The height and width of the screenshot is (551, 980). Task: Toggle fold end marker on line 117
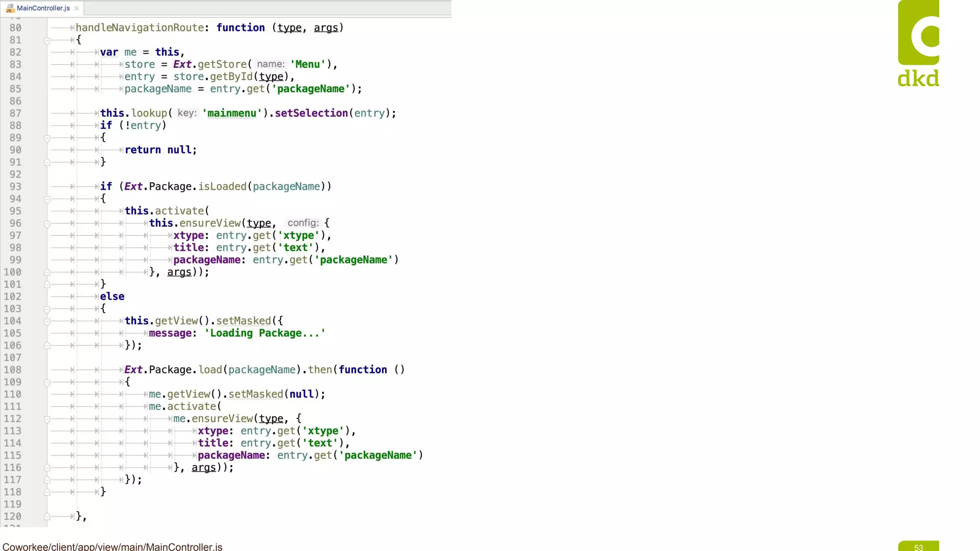(47, 480)
